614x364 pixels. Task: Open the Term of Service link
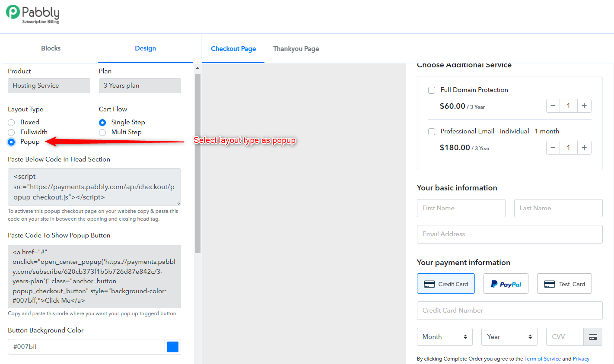coord(542,359)
